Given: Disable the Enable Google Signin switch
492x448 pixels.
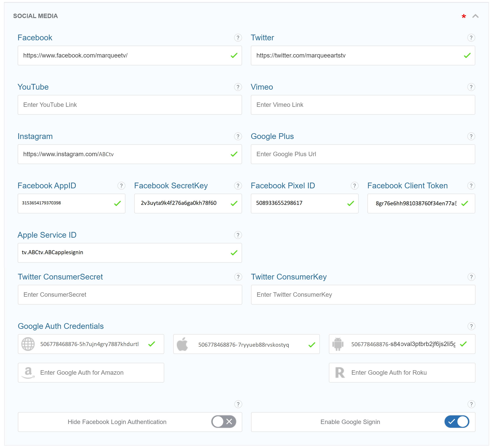Looking at the screenshot, I should (x=457, y=422).
